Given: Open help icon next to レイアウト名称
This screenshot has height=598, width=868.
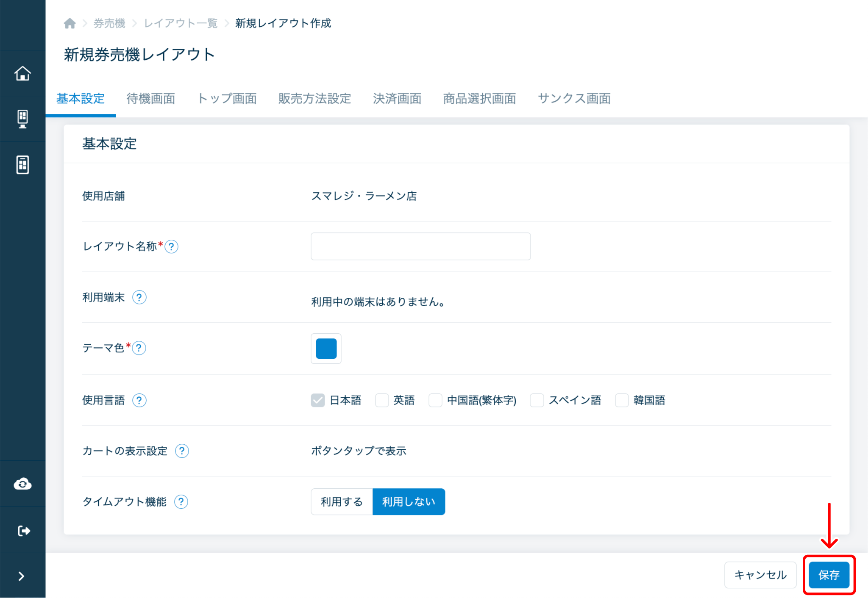Looking at the screenshot, I should point(172,246).
